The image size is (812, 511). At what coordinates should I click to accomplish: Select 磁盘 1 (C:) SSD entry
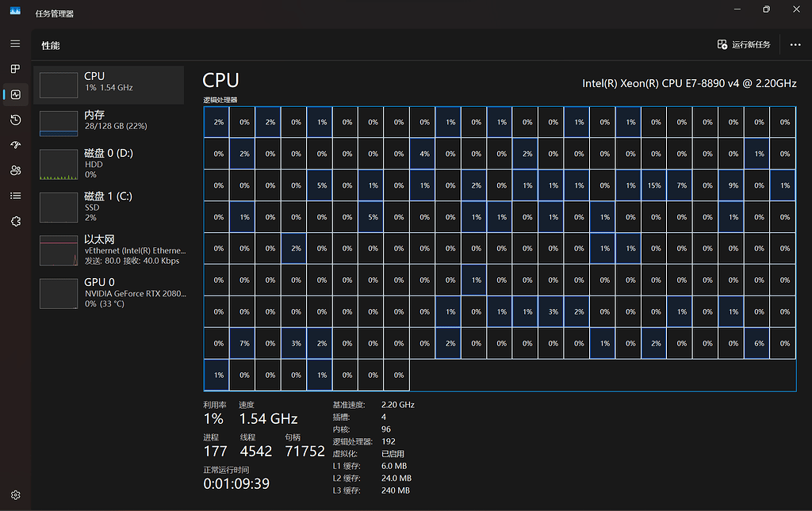109,207
